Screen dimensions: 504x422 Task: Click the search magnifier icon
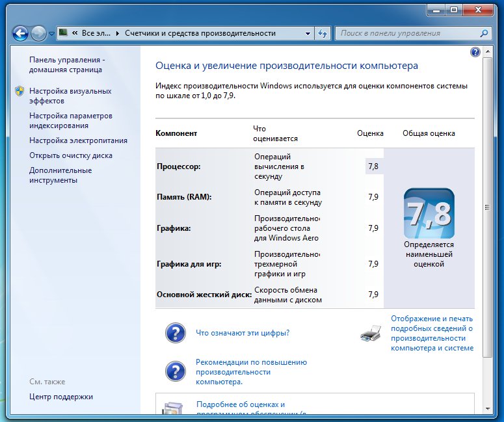coord(484,33)
